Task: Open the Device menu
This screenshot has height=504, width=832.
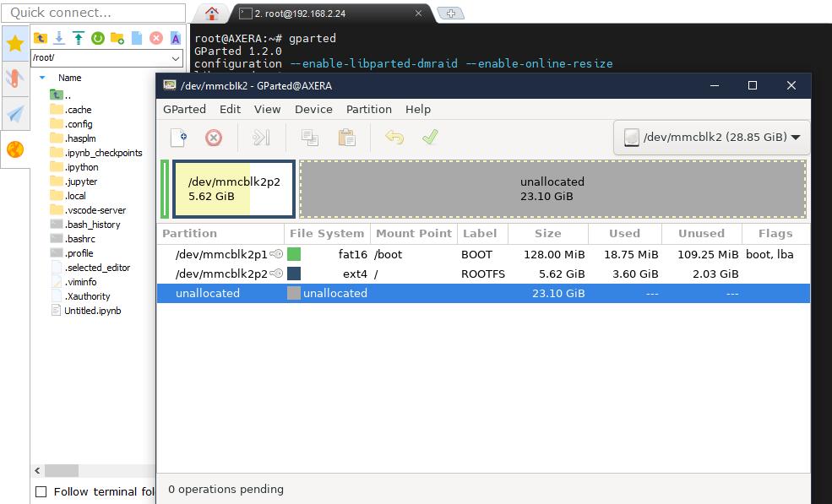Action: (x=313, y=109)
